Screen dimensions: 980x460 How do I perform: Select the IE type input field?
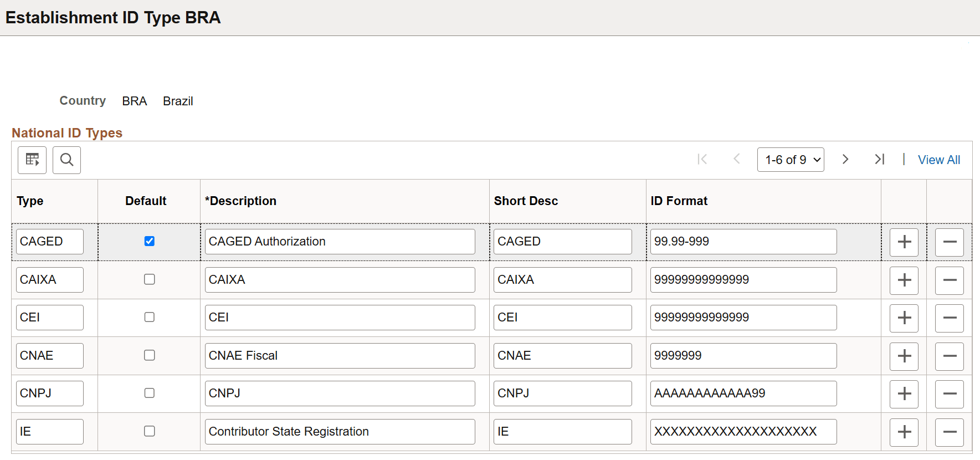tap(49, 432)
